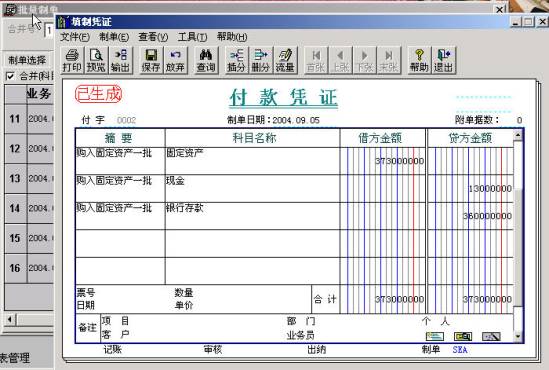Click 制单 name SEA at bottom
The image size is (549, 370).
[x=460, y=349]
